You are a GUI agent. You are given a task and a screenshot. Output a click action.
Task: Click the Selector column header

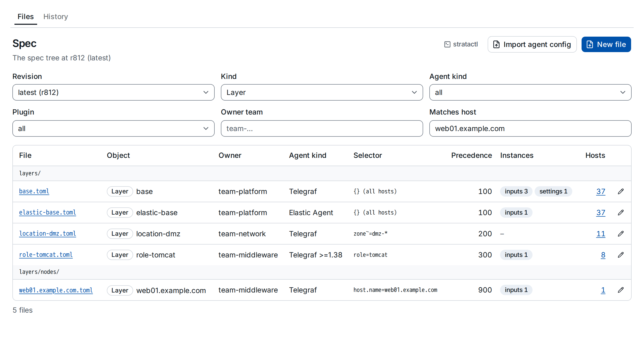367,155
